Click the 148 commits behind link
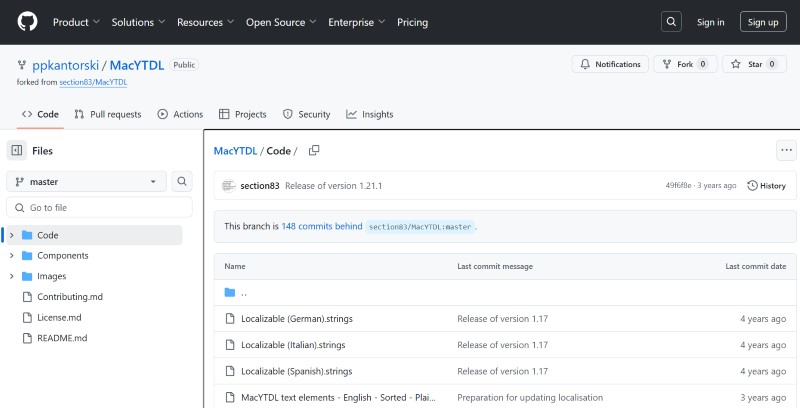The width and height of the screenshot is (800, 408). pyautogui.click(x=321, y=226)
